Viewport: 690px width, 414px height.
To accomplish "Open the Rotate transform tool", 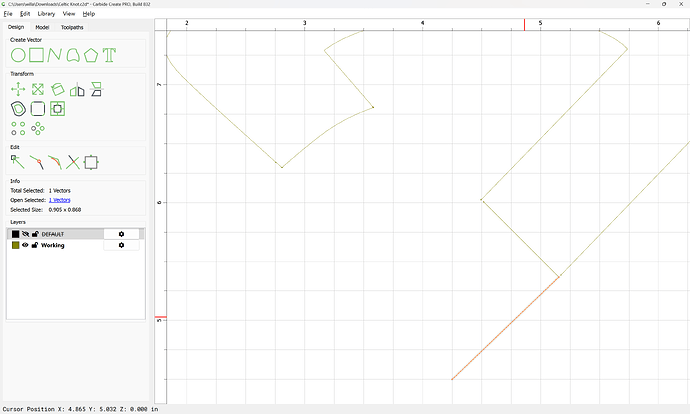I will pyautogui.click(x=58, y=89).
